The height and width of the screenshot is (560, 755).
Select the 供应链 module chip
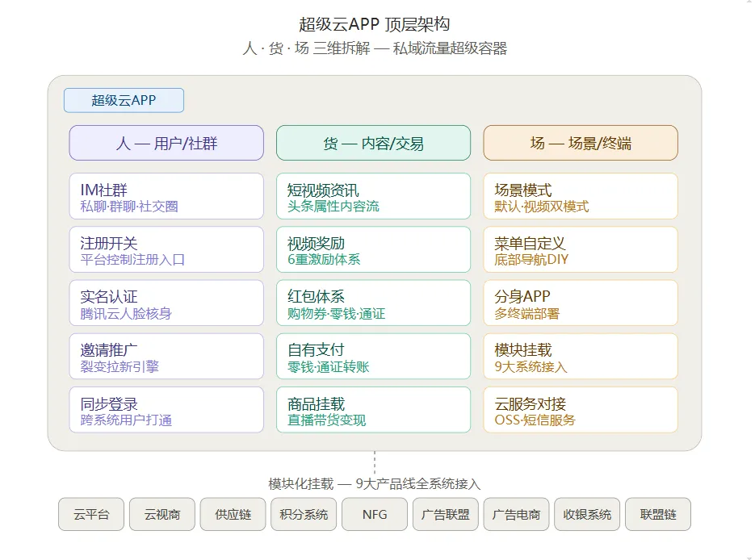click(x=233, y=514)
